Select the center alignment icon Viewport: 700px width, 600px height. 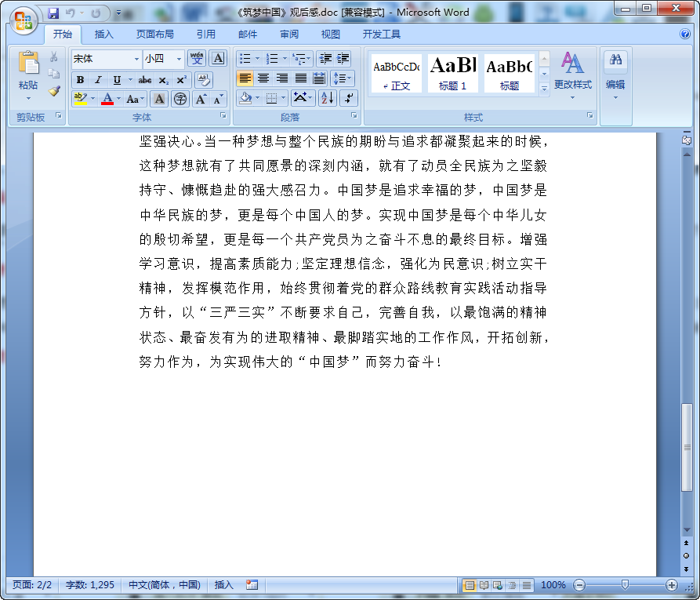click(264, 78)
